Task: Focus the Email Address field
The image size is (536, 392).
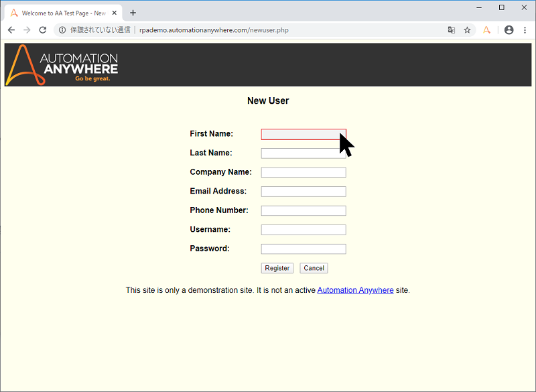Action: click(304, 192)
